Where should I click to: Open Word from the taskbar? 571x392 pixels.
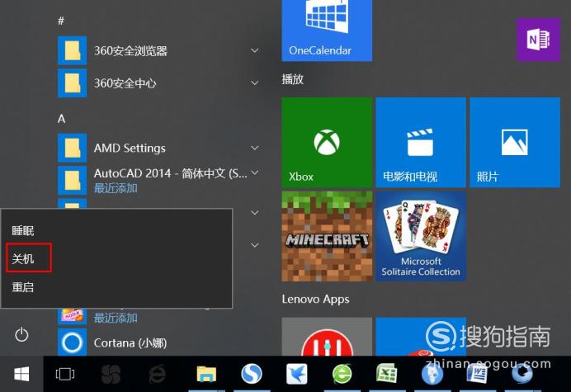[x=477, y=374]
